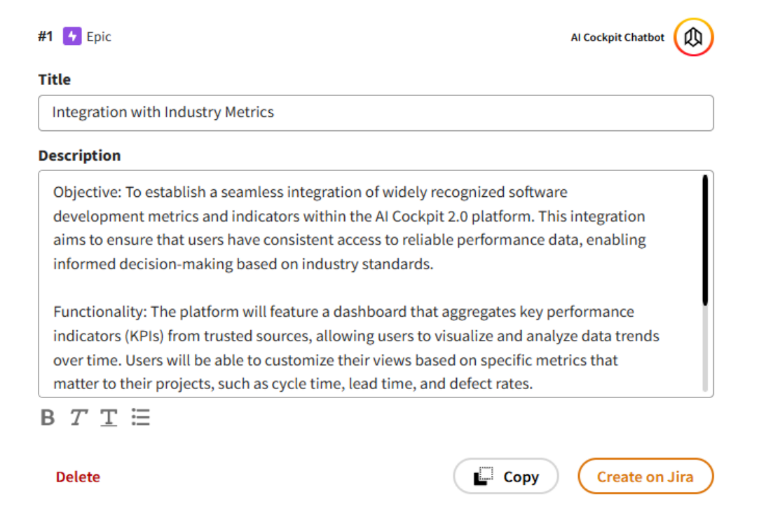Viewport: 759px width, 532px height.
Task: Insert a bulleted list
Action: (140, 418)
